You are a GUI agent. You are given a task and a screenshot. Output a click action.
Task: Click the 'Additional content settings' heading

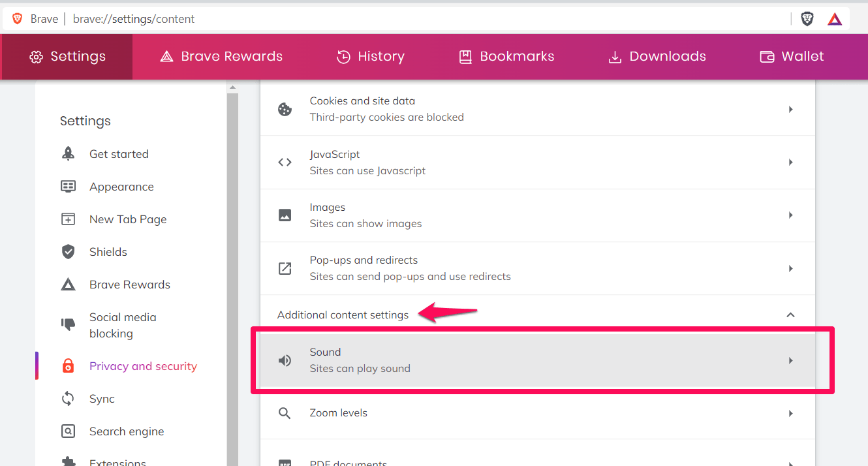click(343, 315)
